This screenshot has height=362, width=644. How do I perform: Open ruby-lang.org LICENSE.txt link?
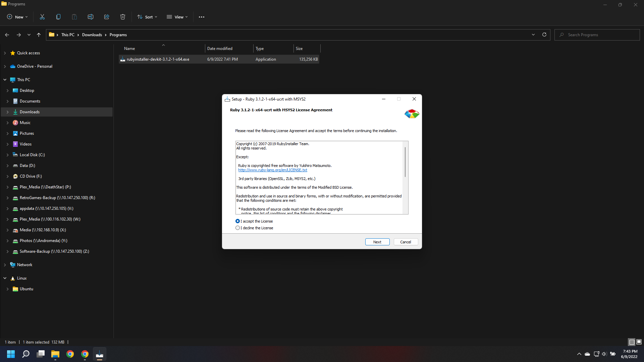pos(273,170)
